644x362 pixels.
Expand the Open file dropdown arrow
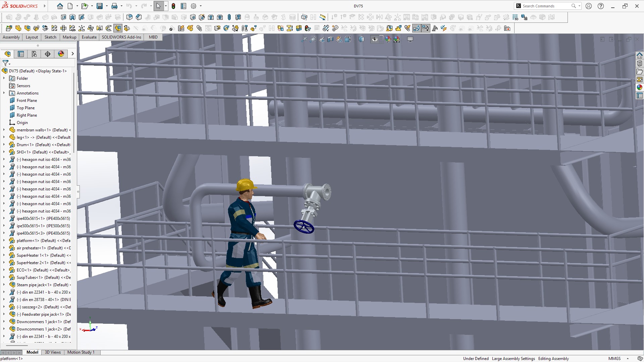pyautogui.click(x=92, y=6)
